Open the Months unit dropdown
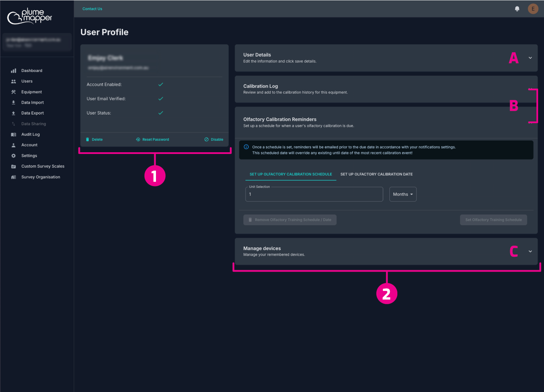 (403, 194)
